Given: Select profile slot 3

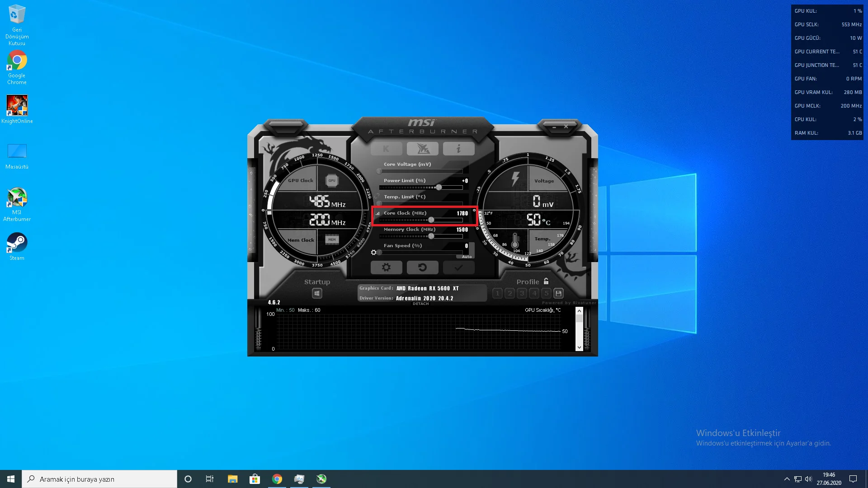Looking at the screenshot, I should (x=522, y=293).
